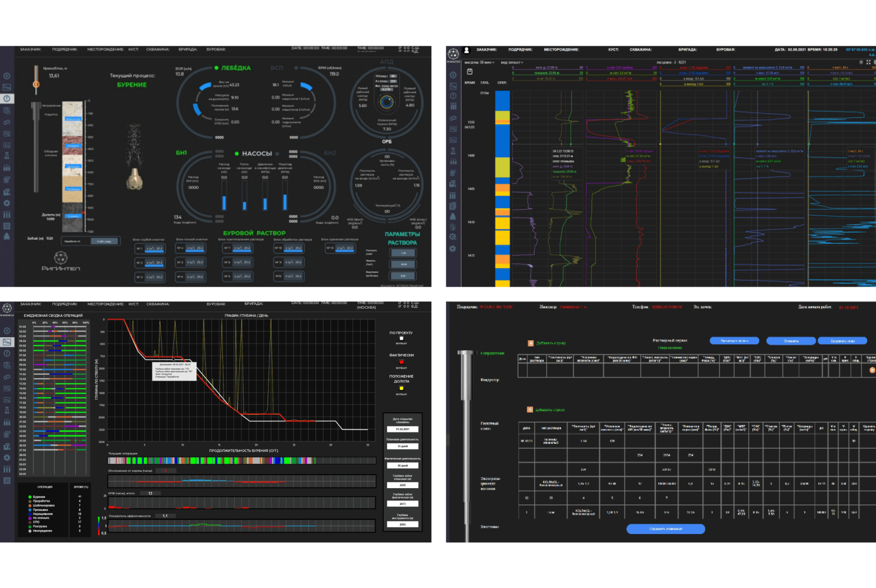876x588 pixels.
Task: Open calendar icon in trends panel
Action: [470, 72]
